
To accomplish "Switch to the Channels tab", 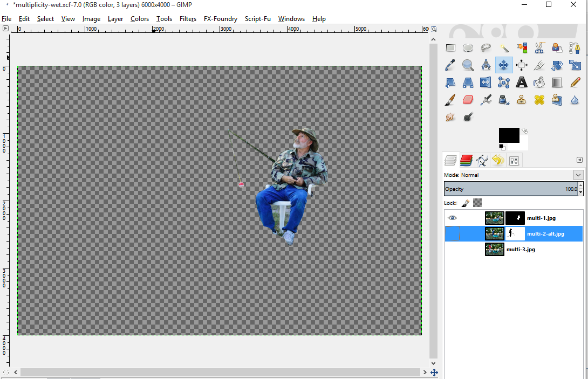I will [467, 160].
